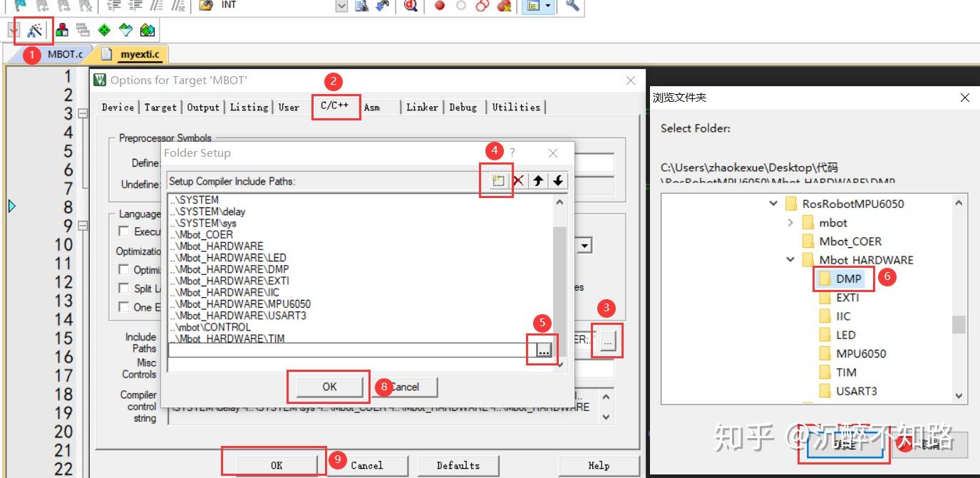
Task: Confirm folder selection with the 确定 button
Action: 844,442
